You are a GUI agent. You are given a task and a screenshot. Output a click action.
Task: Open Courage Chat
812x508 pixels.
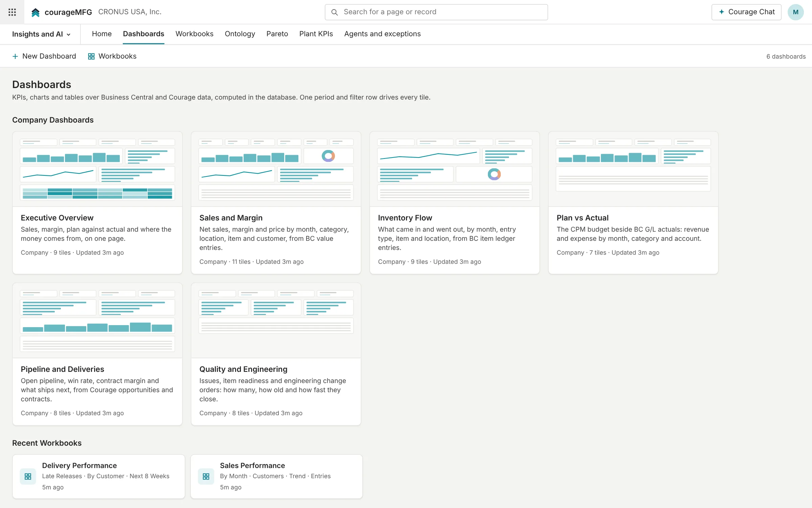point(746,12)
